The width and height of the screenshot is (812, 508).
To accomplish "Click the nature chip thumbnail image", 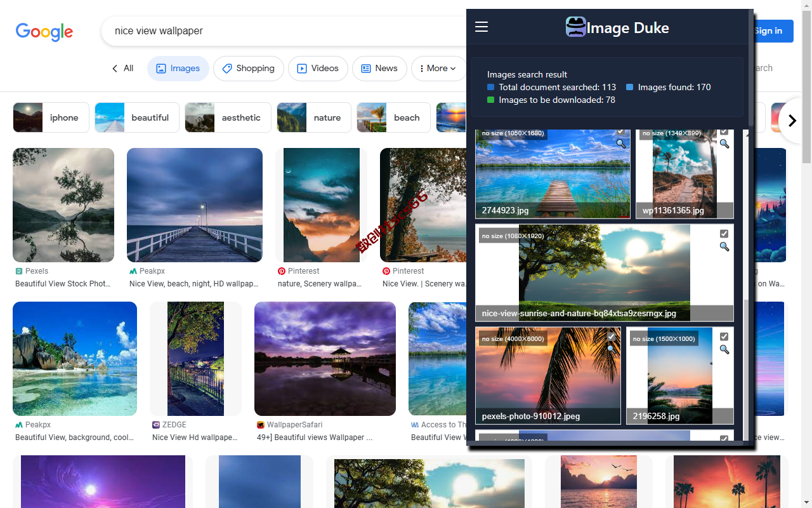I will point(292,117).
